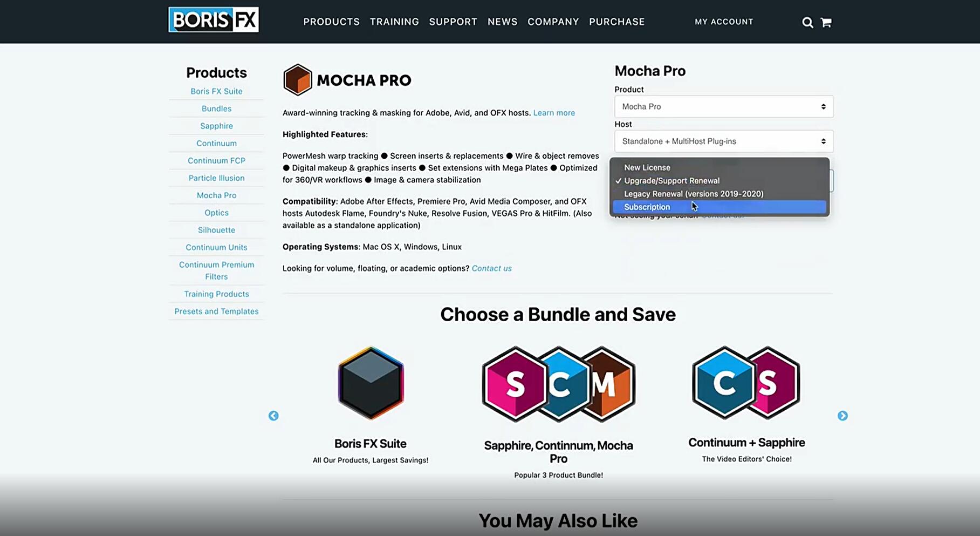This screenshot has height=536, width=980.
Task: Open Training Products in sidebar
Action: (216, 294)
